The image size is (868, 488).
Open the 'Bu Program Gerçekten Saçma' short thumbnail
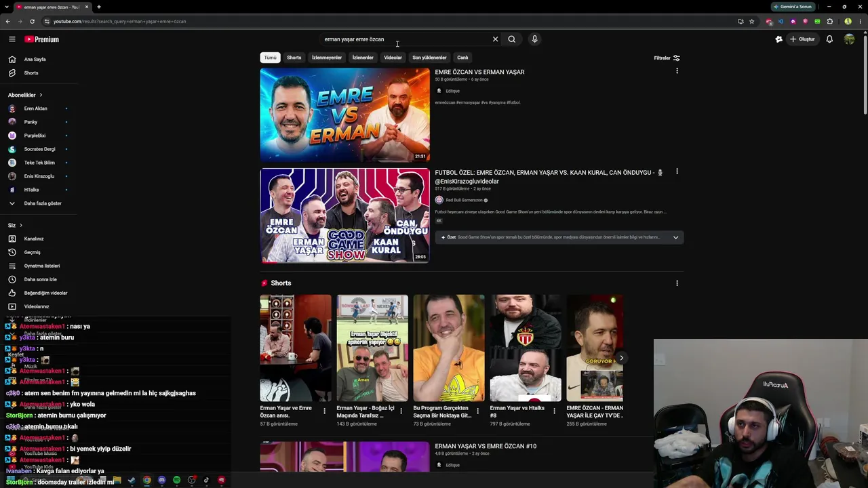449,348
